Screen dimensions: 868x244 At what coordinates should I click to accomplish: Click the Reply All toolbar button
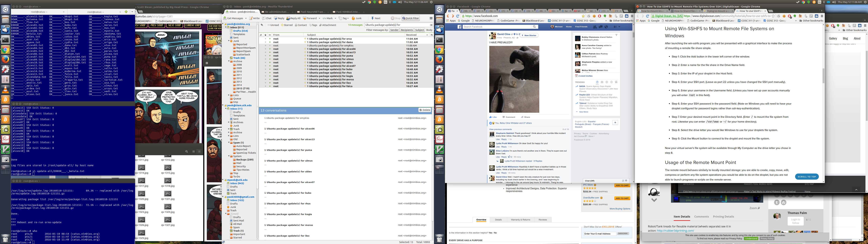click(293, 18)
